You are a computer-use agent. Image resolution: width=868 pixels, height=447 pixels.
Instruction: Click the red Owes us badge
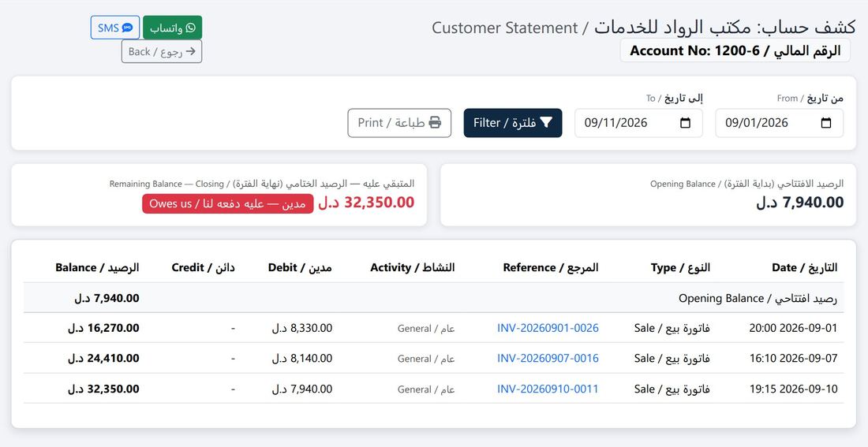[x=227, y=203]
